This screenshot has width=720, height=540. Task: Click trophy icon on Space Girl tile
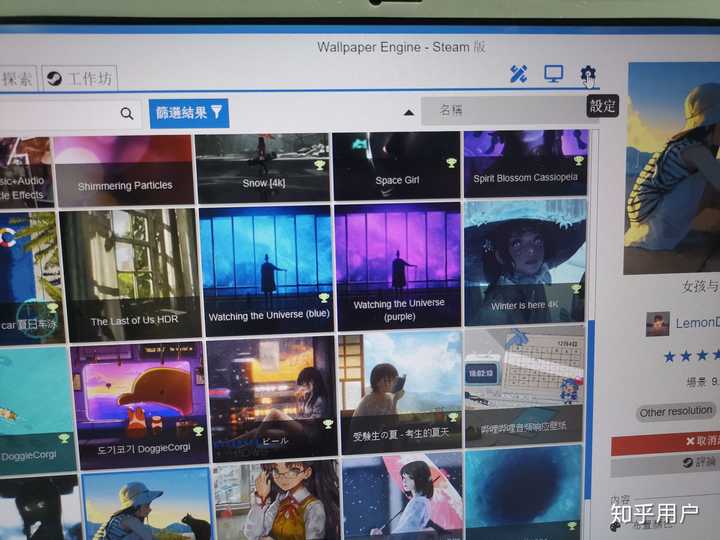[x=451, y=162]
